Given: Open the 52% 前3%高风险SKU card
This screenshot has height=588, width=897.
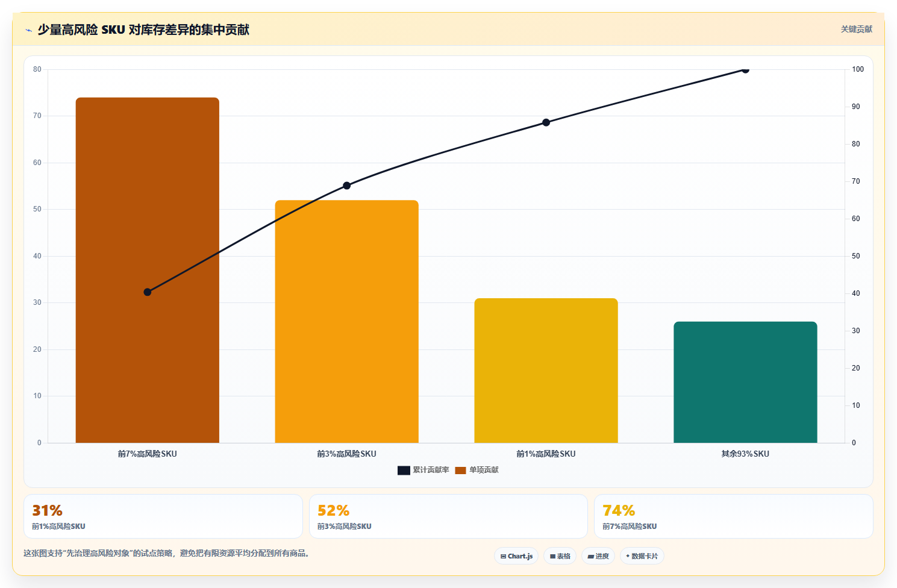Looking at the screenshot, I should click(448, 516).
